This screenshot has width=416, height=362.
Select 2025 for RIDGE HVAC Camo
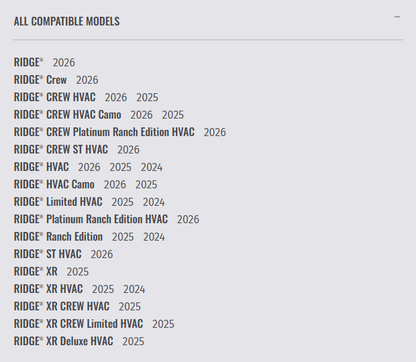tap(146, 184)
